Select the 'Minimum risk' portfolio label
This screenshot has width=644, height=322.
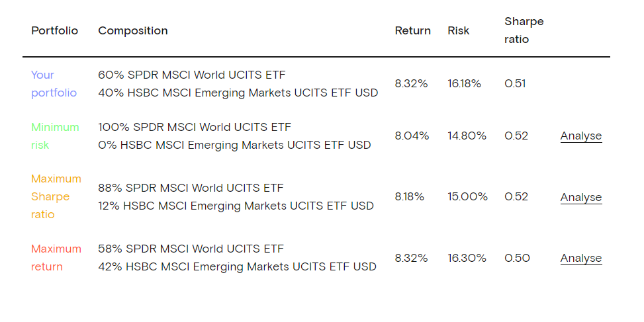click(x=54, y=136)
